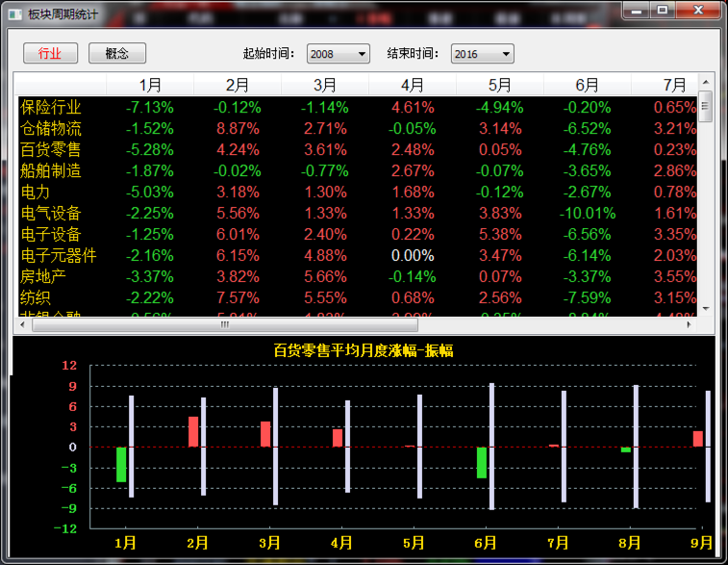Click the 概念 button

(x=116, y=54)
